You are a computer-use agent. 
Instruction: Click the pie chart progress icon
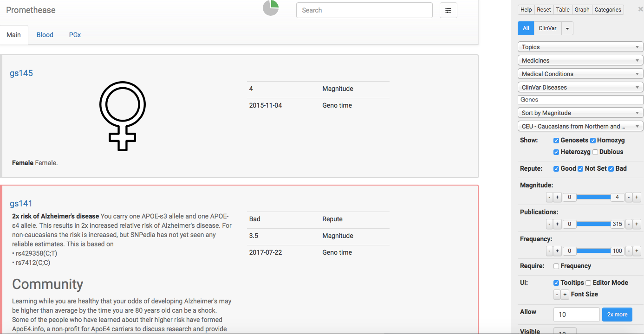(271, 8)
